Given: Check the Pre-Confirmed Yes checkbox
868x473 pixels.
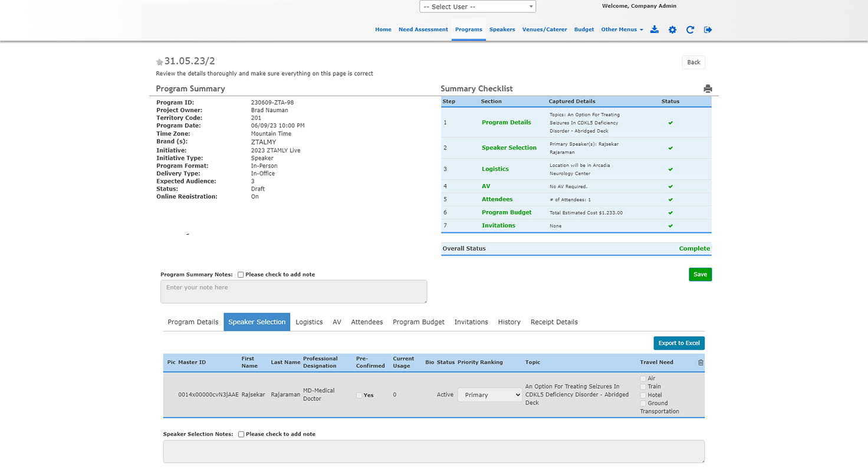Looking at the screenshot, I should click(359, 395).
